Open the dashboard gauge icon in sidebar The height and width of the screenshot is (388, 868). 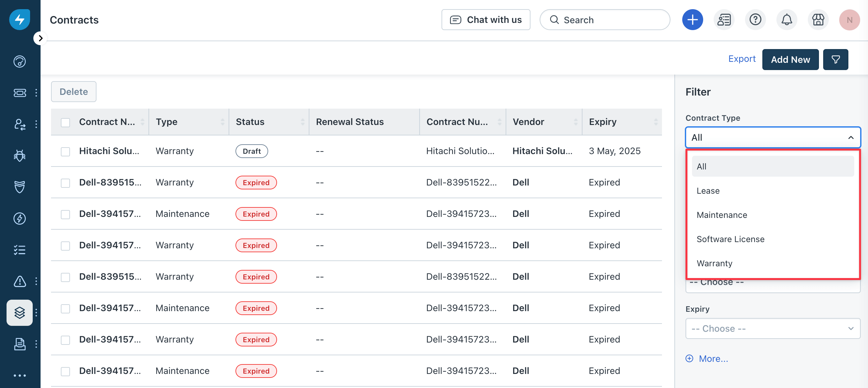point(20,62)
